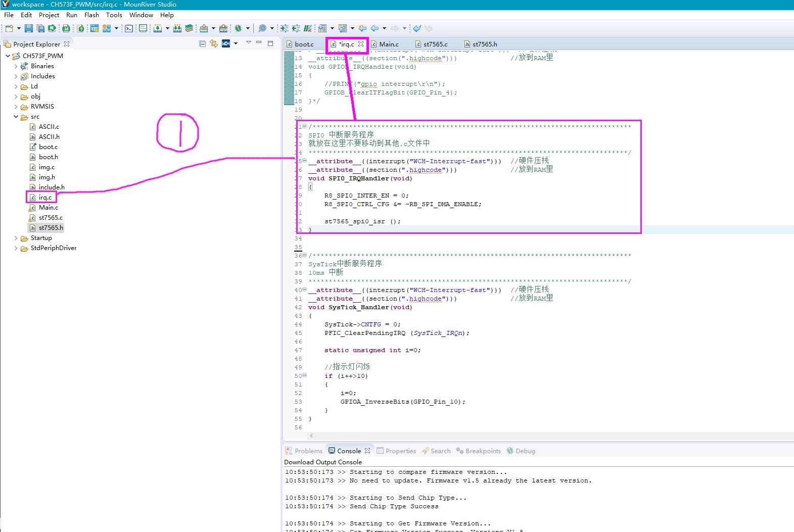This screenshot has height=532, width=794.
Task: Click the Save All toolbar icon
Action: (x=40, y=28)
